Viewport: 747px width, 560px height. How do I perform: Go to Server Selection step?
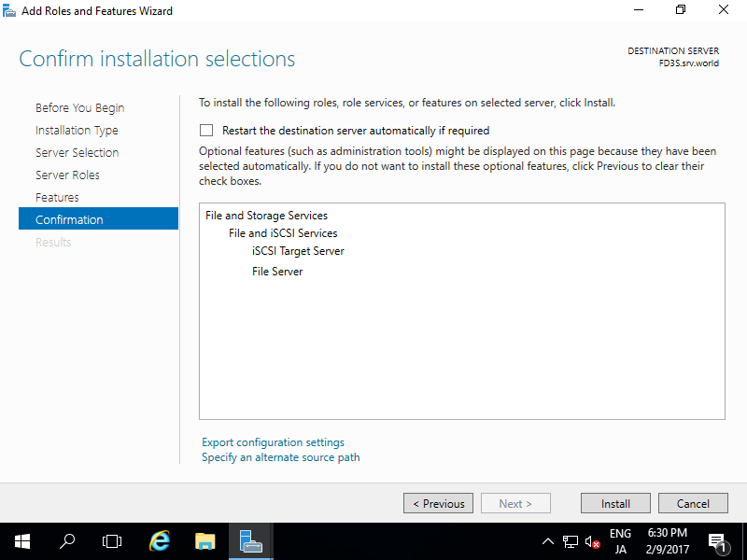(x=78, y=153)
